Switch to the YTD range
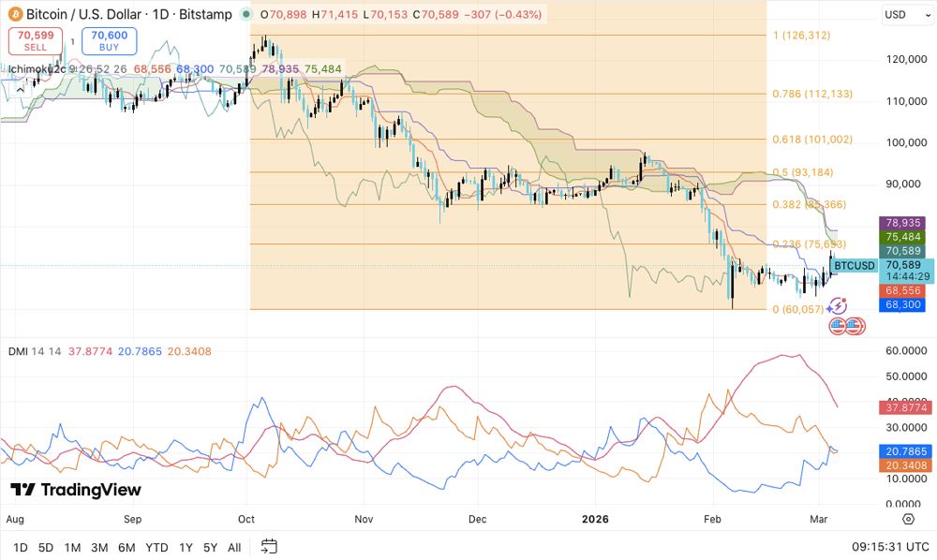 [x=156, y=547]
